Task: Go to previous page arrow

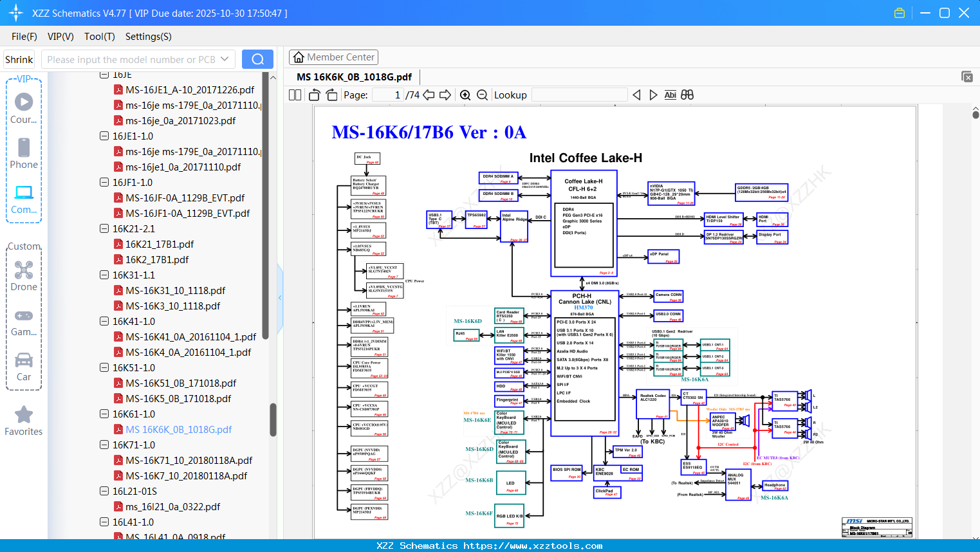Action: (429, 95)
